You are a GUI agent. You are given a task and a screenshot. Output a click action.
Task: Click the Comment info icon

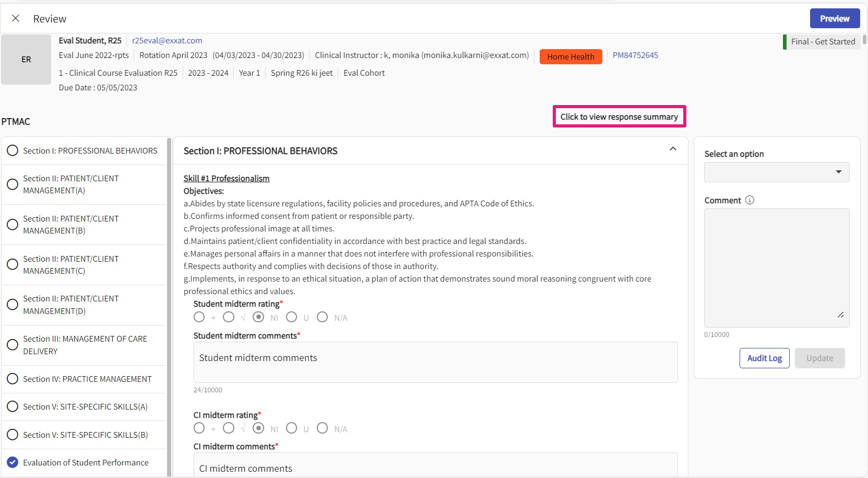pyautogui.click(x=750, y=200)
